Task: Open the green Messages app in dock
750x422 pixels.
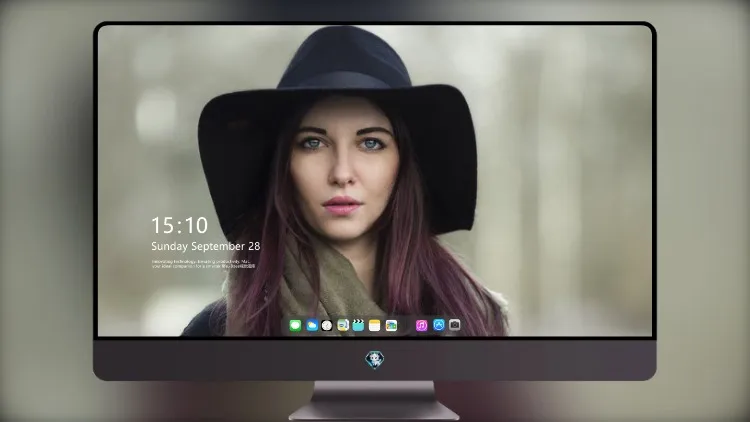Action: (x=295, y=325)
